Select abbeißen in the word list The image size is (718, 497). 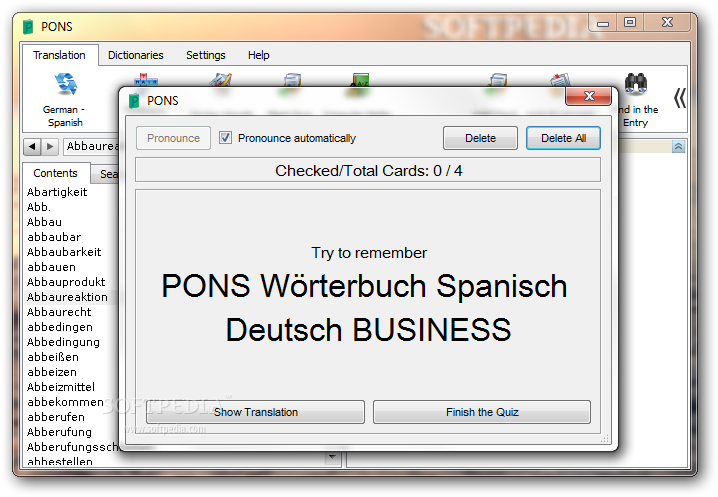pos(53,357)
